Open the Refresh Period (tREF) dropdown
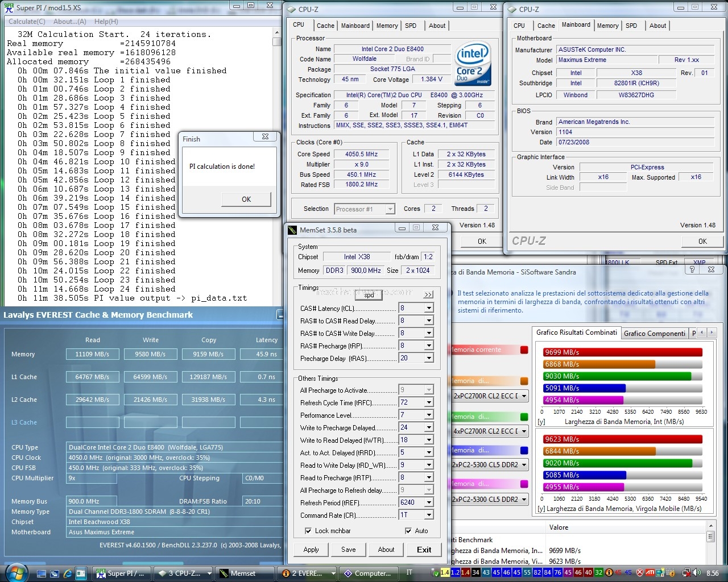 (x=429, y=502)
